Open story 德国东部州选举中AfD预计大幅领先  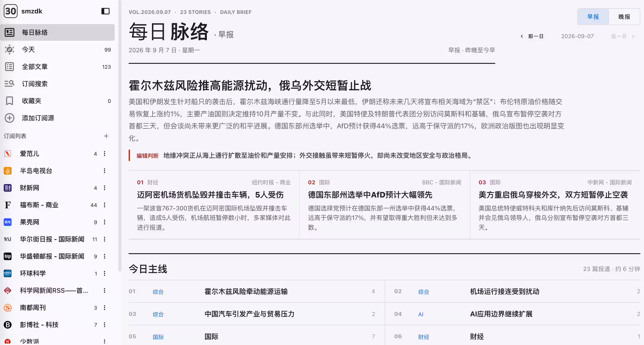click(370, 195)
